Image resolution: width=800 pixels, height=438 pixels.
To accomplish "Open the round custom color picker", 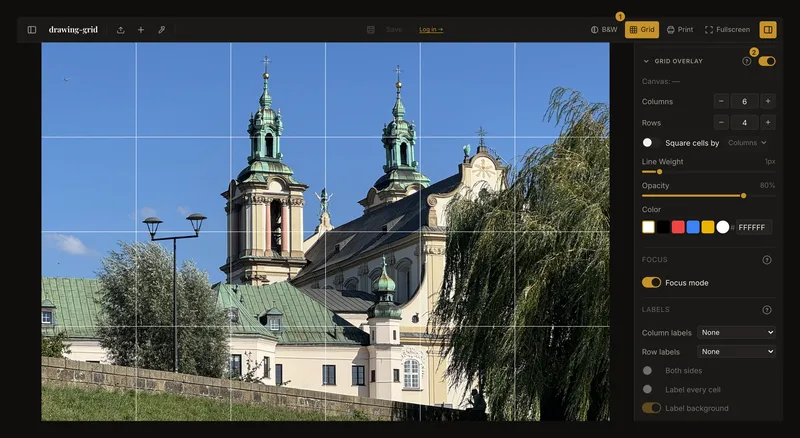I will [722, 227].
